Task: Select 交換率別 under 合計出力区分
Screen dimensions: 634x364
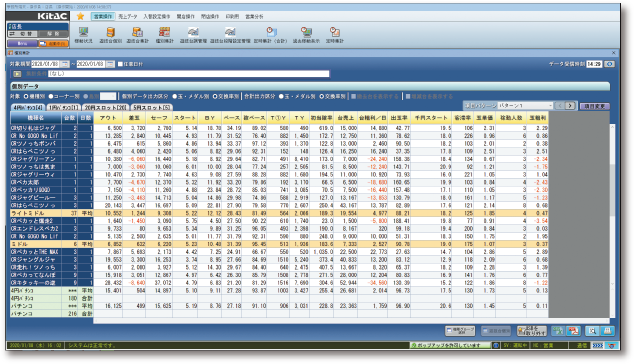Action: point(322,96)
